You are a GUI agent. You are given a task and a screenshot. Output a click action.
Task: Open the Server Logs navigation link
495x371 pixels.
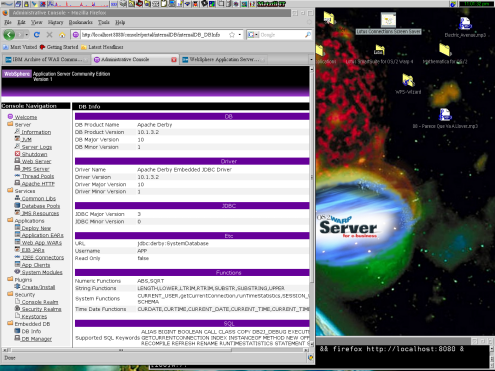point(37,147)
